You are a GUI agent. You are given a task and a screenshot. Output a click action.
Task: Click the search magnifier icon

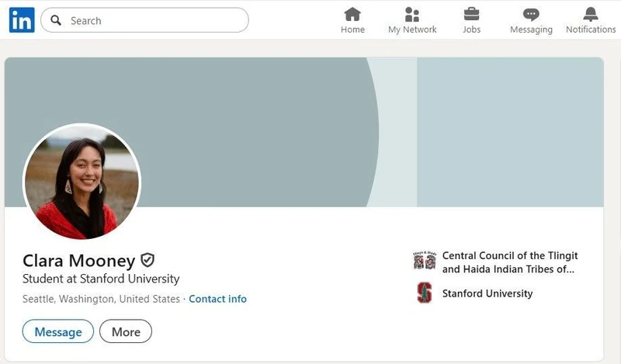[x=57, y=21]
